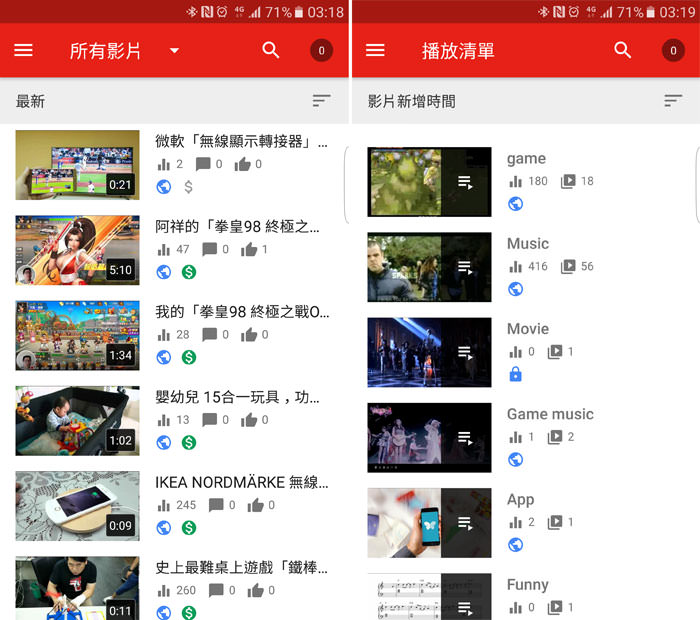Open notification badge on 播放清單 header
The width and height of the screenshot is (700, 620).
673,51
